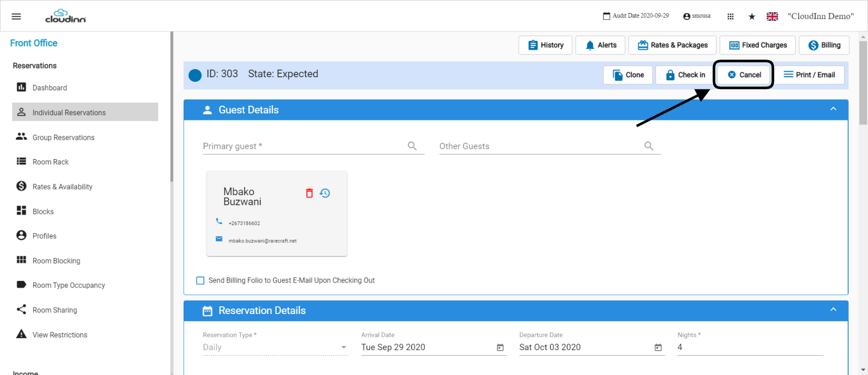Delete guest Mbako Buzwani with trash icon

pos(309,193)
